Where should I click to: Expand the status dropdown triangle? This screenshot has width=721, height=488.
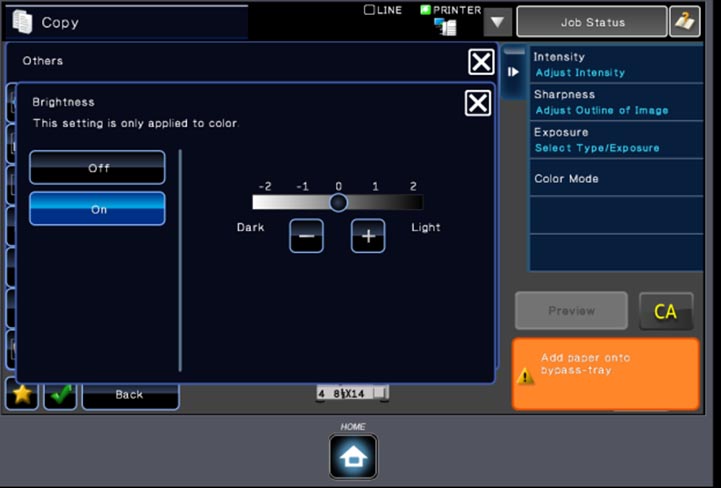(498, 22)
